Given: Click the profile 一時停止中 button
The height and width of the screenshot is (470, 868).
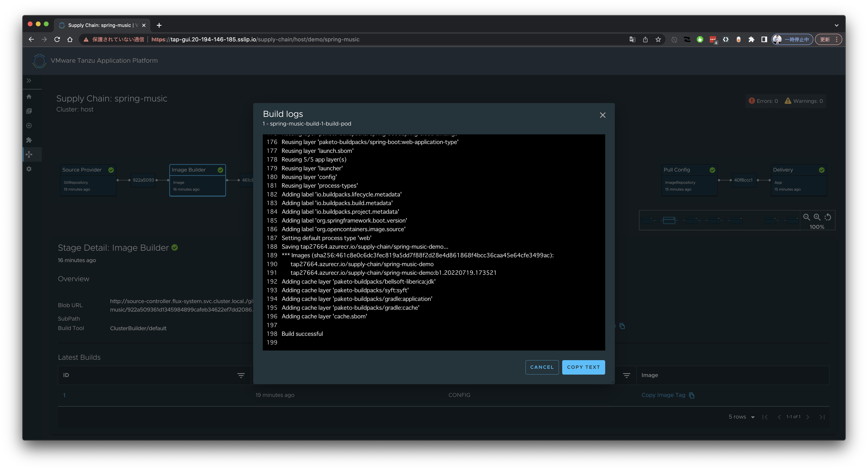Looking at the screenshot, I should pos(792,39).
